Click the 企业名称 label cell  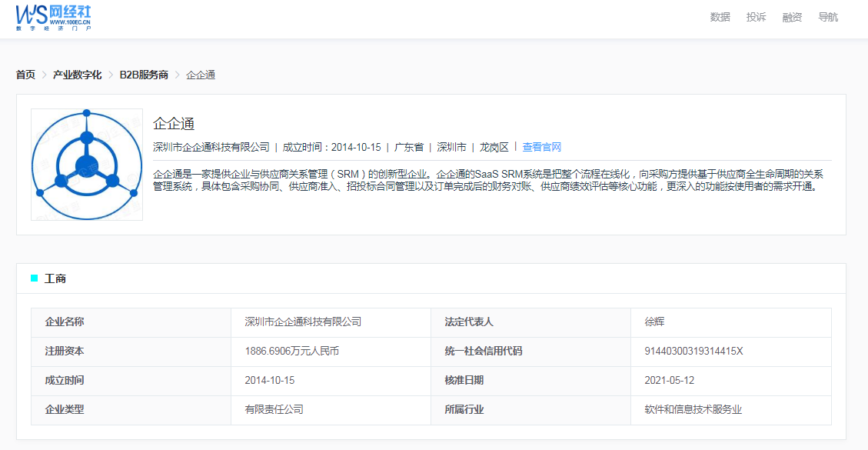(x=131, y=322)
